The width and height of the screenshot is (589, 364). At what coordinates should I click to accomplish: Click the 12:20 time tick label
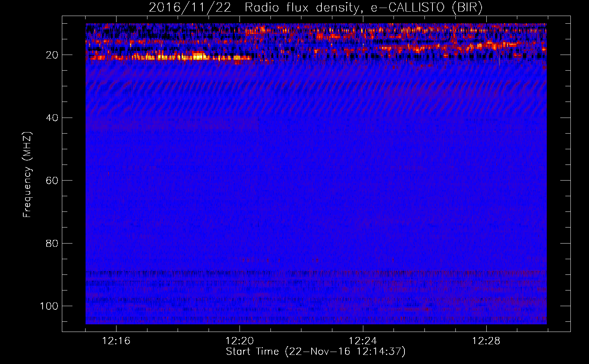240,341
